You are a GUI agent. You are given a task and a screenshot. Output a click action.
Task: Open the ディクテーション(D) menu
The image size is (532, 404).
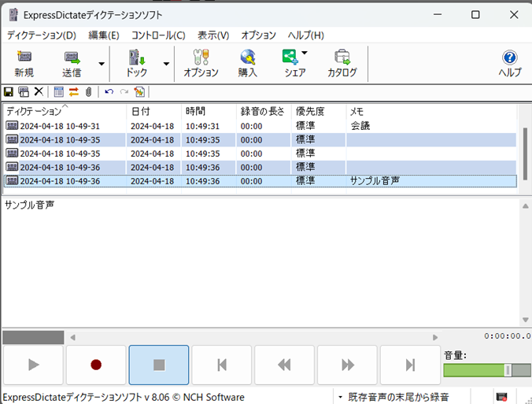(42, 35)
